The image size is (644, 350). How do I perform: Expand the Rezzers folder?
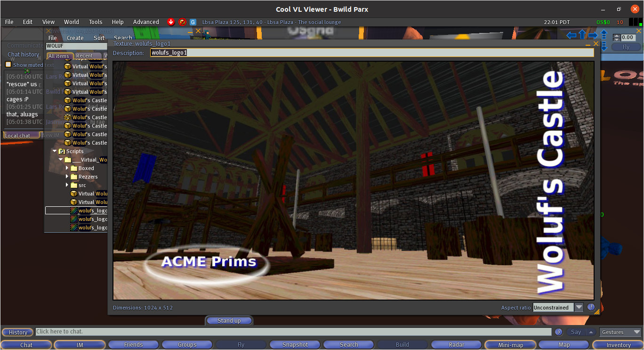[x=67, y=177]
